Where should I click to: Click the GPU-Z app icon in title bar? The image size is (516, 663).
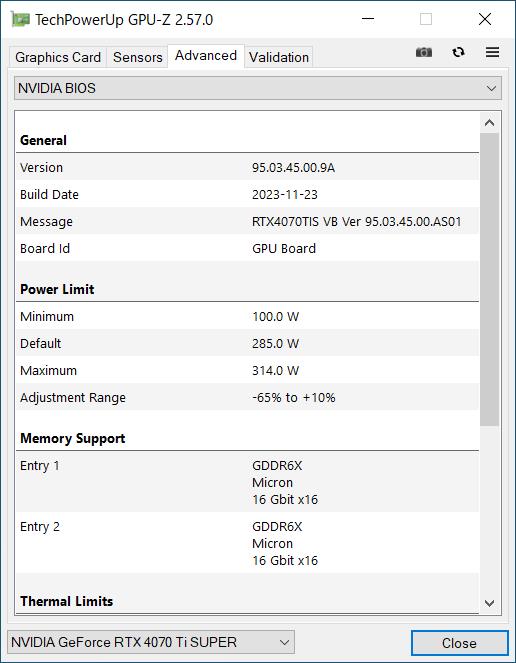(x=20, y=19)
